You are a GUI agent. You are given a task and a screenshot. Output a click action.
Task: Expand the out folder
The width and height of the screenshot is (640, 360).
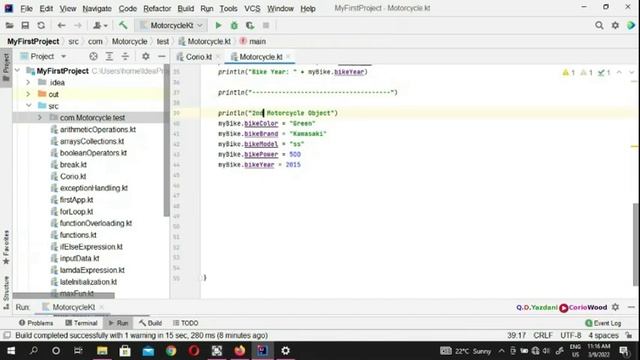coord(28,94)
